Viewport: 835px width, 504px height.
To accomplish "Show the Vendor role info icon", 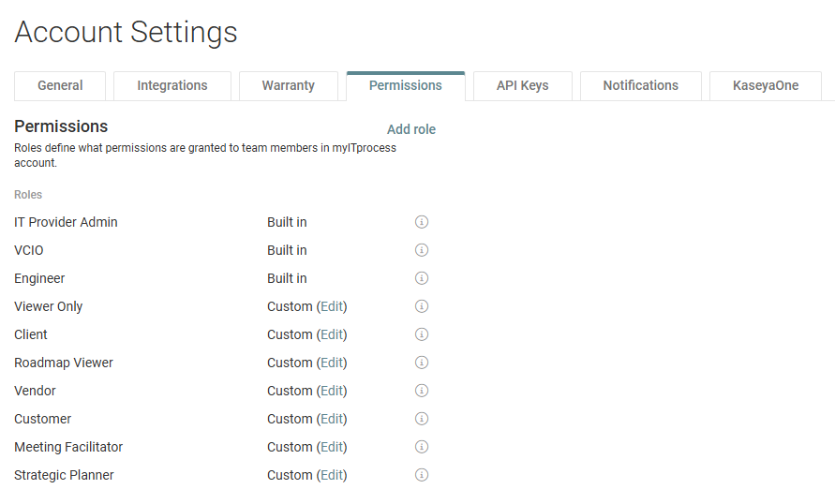I will [422, 391].
